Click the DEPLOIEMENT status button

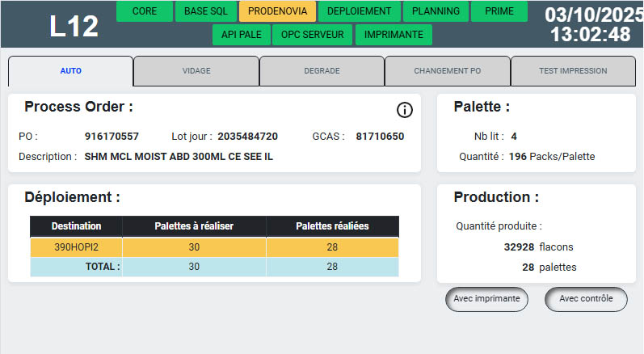(360, 11)
